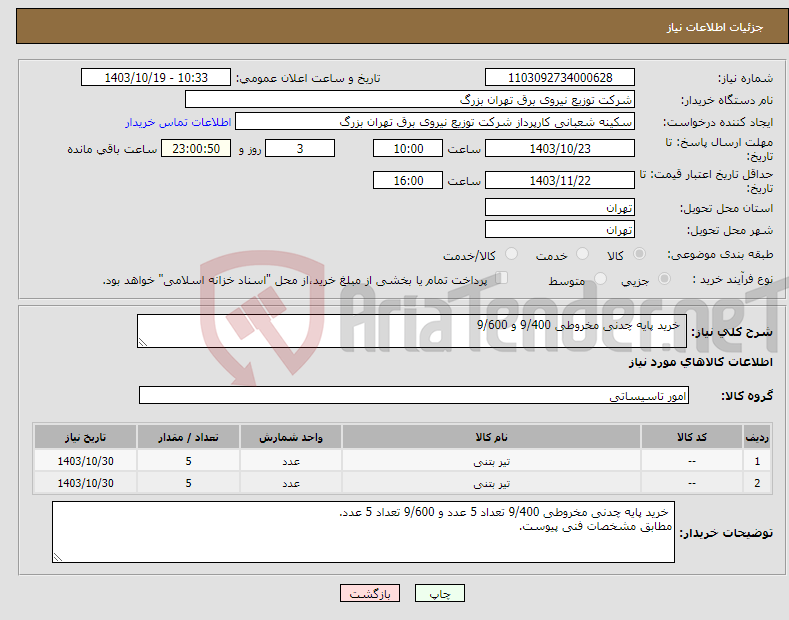
Task: Click unit عدد in row 1
Action: click(291, 461)
